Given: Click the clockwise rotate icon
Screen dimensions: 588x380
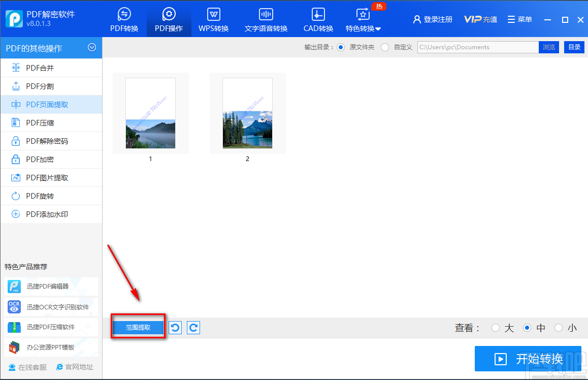Looking at the screenshot, I should (193, 327).
